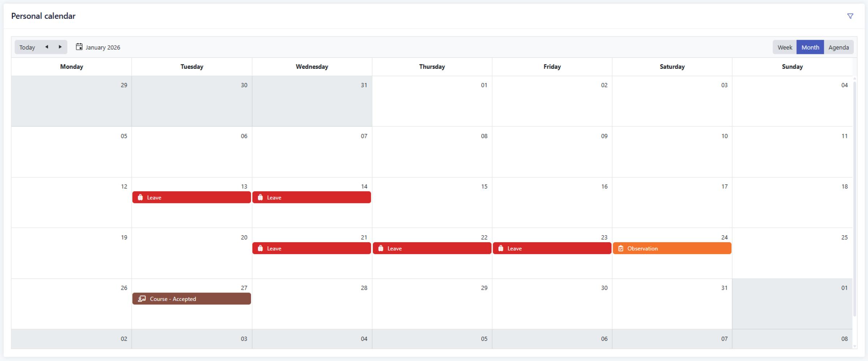
Task: Select the day cell for the 08th in week two
Action: coord(432,152)
